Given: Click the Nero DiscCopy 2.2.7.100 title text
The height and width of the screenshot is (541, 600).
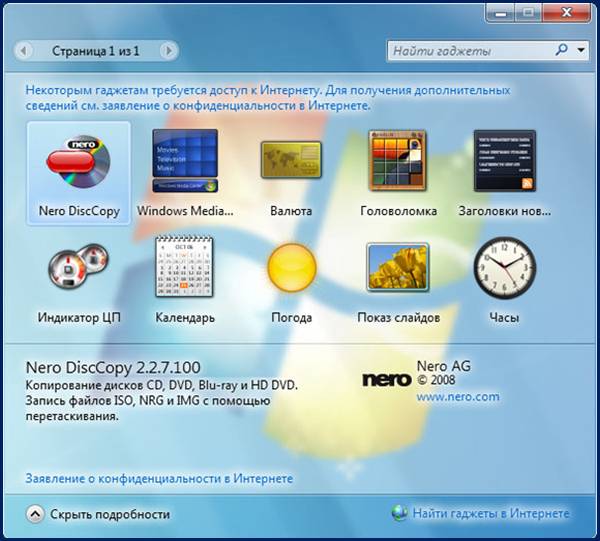Looking at the screenshot, I should (113, 367).
